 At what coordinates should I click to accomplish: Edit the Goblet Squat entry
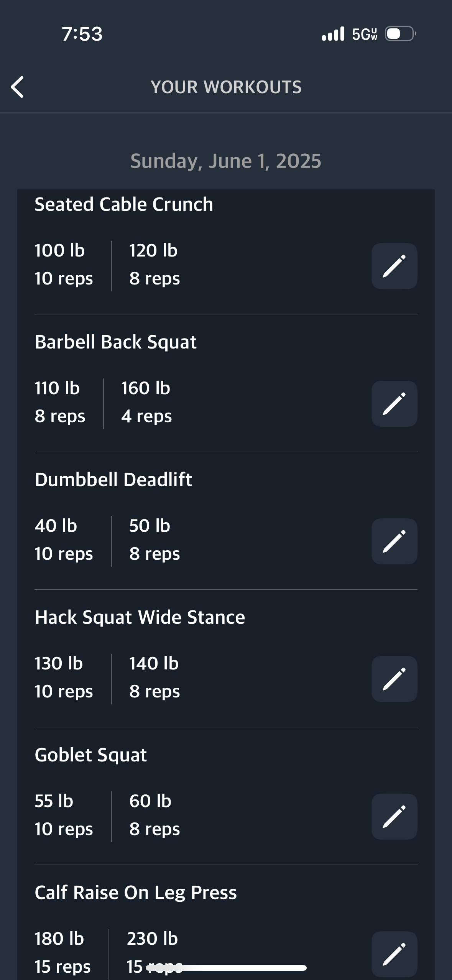pyautogui.click(x=394, y=817)
